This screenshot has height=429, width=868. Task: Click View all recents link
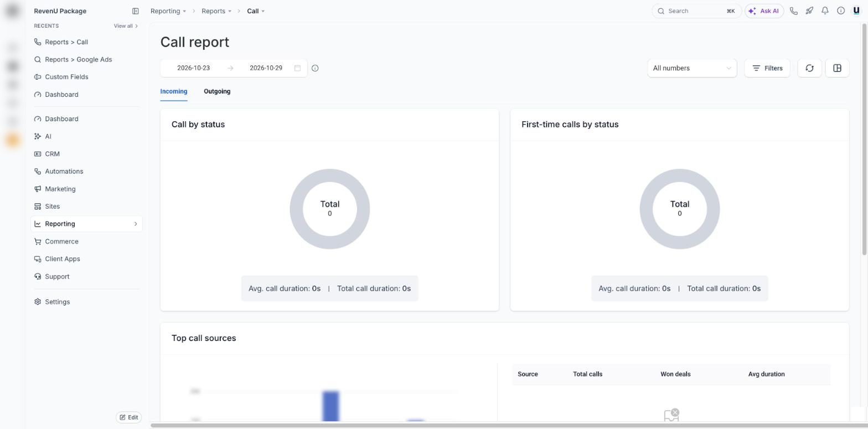point(126,26)
